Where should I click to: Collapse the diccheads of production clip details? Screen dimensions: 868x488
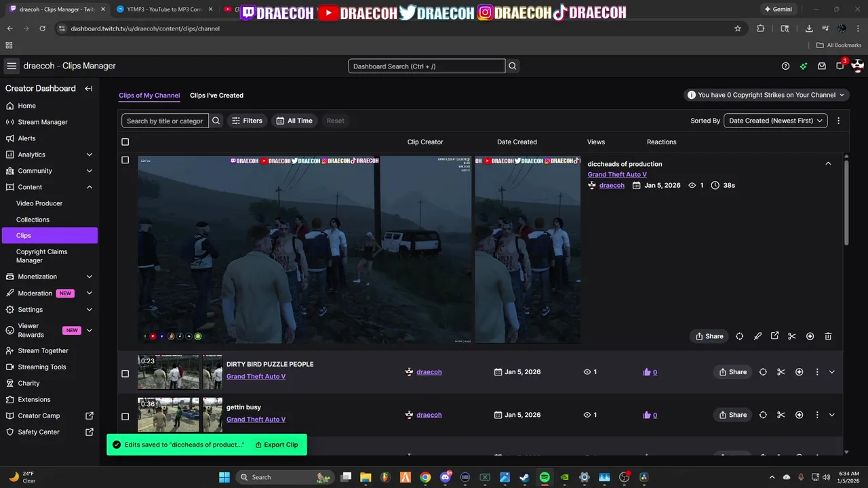point(828,163)
